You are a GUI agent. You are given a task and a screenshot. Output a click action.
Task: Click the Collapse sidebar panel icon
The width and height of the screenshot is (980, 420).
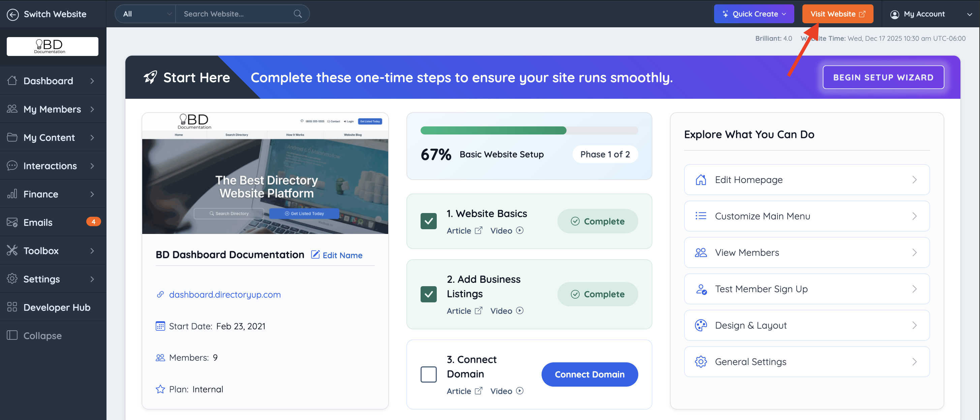(12, 335)
